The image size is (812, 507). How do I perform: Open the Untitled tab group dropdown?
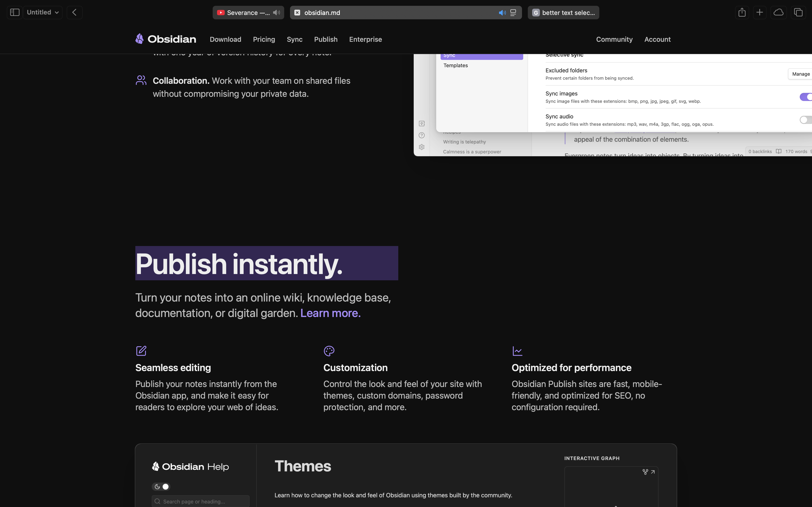[x=43, y=12]
